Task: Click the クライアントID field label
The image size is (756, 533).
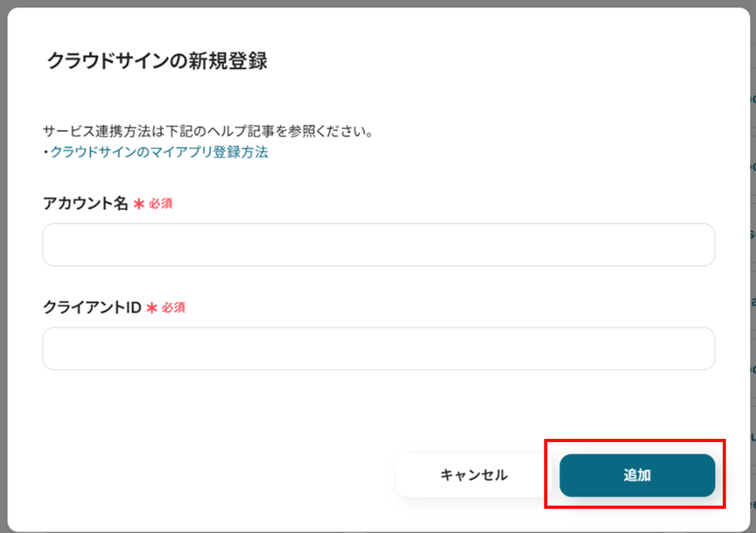Action: coord(92,307)
